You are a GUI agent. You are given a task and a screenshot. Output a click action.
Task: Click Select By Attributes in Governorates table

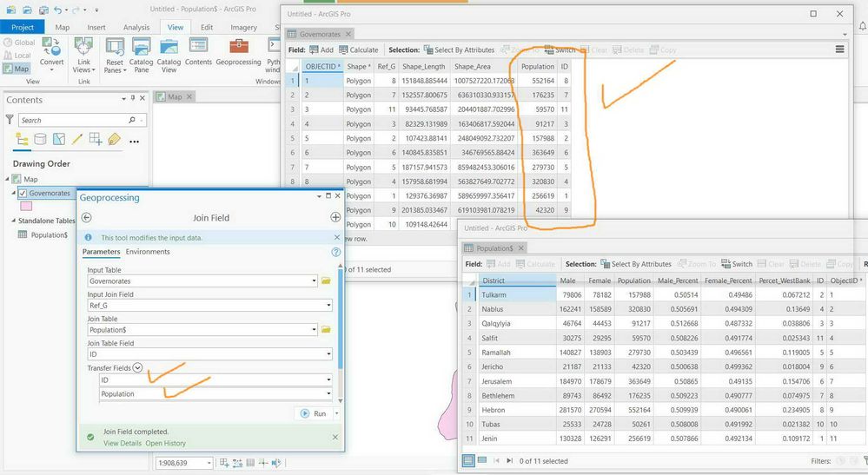(x=459, y=49)
